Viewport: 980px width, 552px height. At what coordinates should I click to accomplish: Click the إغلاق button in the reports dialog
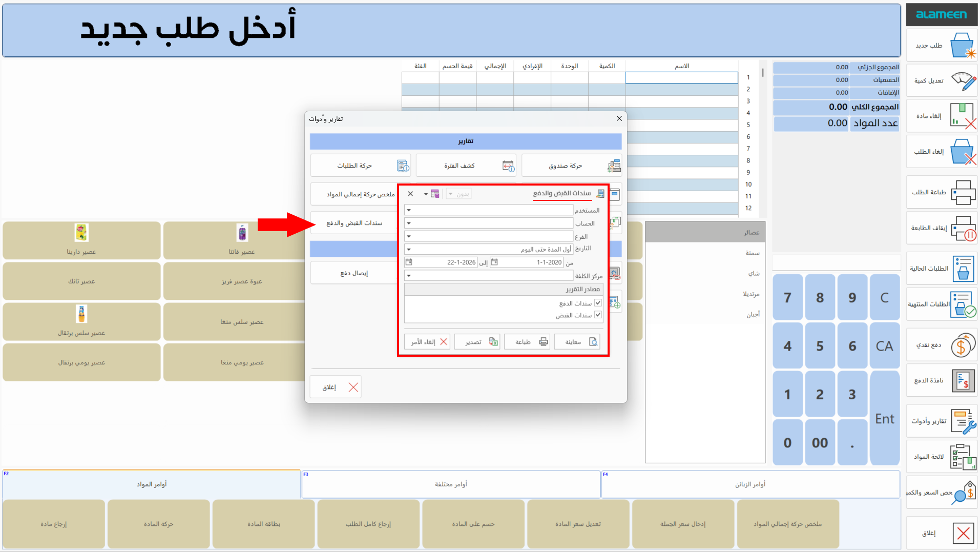click(336, 387)
